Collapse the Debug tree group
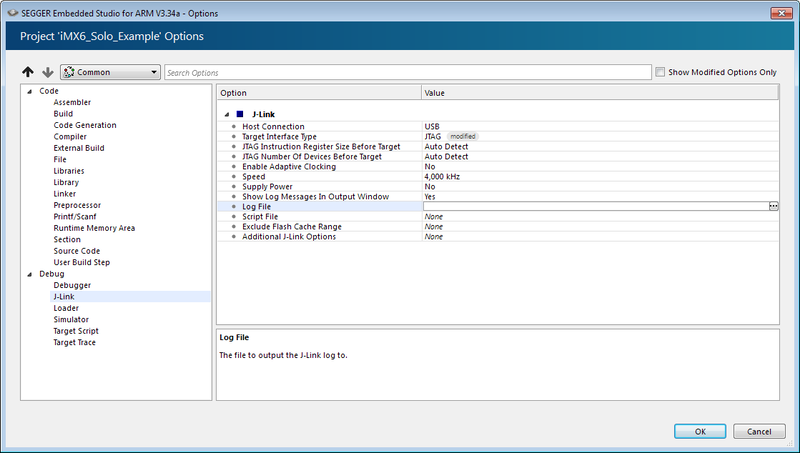The height and width of the screenshot is (453, 800). 29,274
